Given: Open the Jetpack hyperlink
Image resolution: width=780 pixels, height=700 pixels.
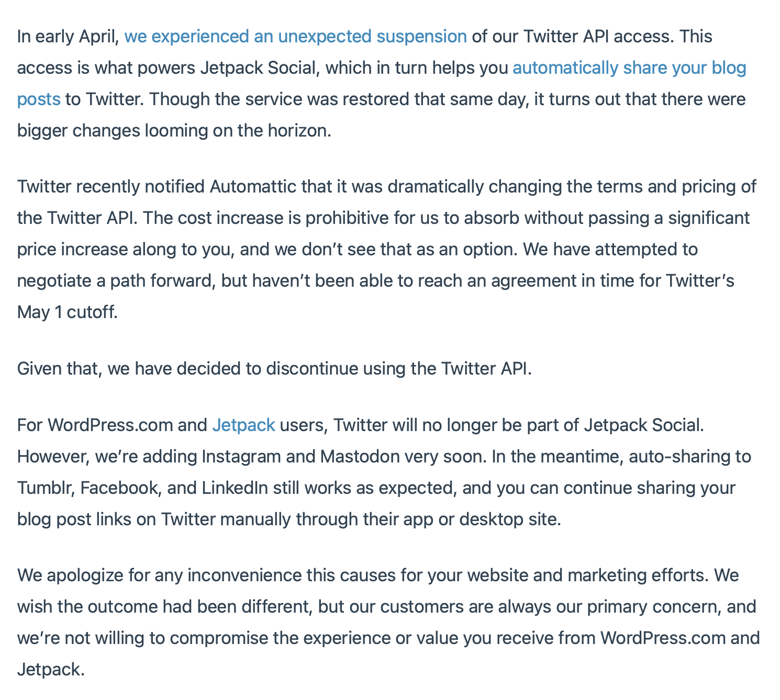Looking at the screenshot, I should 243,425.
